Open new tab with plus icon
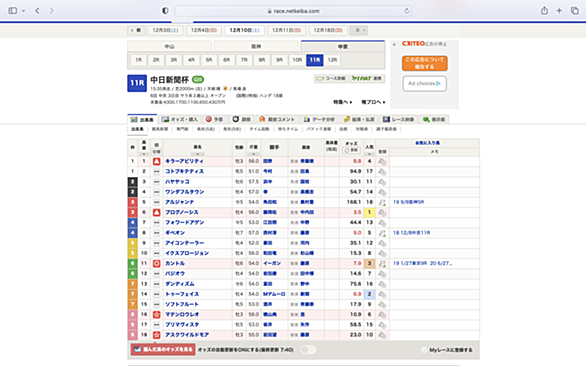Screen dimensions: 586x366 click(559, 11)
